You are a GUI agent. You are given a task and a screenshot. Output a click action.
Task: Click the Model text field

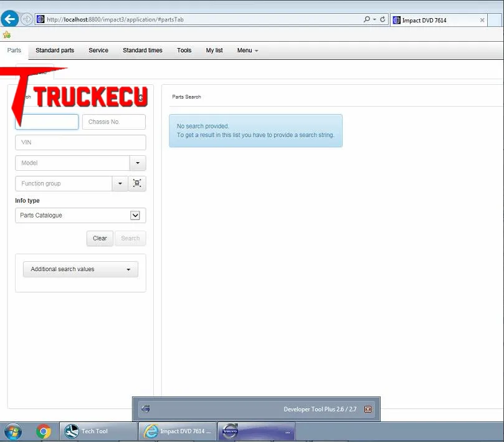(72, 163)
